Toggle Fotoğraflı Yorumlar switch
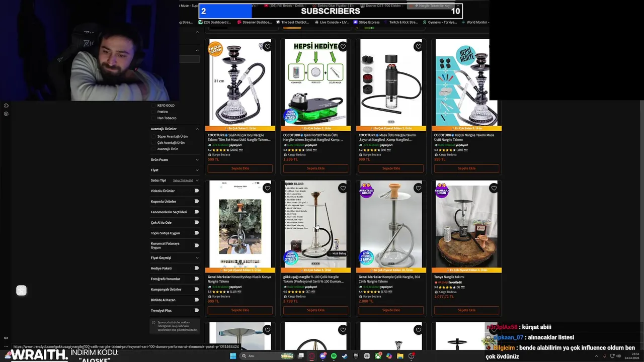This screenshot has height=362, width=644. point(196,279)
